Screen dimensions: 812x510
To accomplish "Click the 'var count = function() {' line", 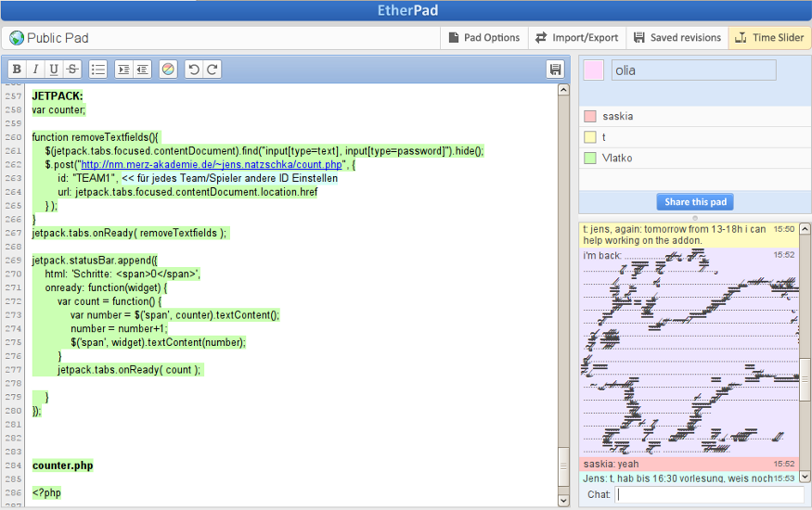I will click(x=110, y=301).
